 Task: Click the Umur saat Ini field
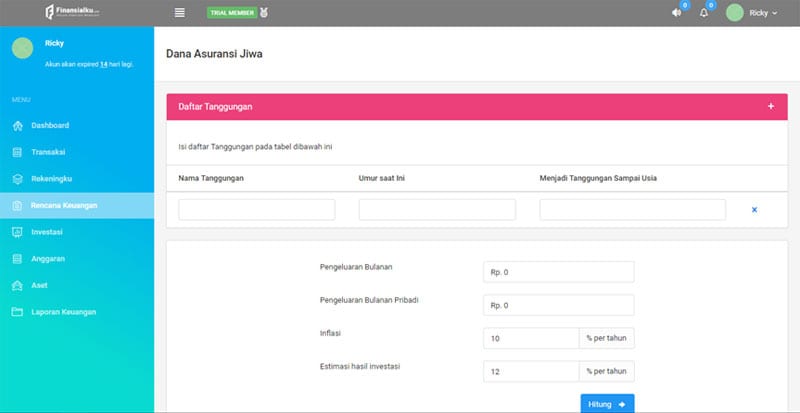click(x=437, y=210)
